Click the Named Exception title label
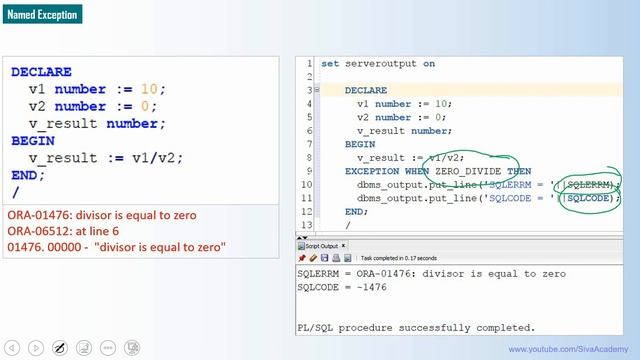640x360 pixels. [x=42, y=14]
